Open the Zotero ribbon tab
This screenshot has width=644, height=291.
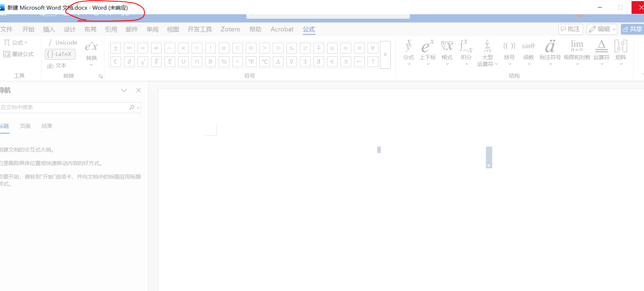(x=230, y=29)
